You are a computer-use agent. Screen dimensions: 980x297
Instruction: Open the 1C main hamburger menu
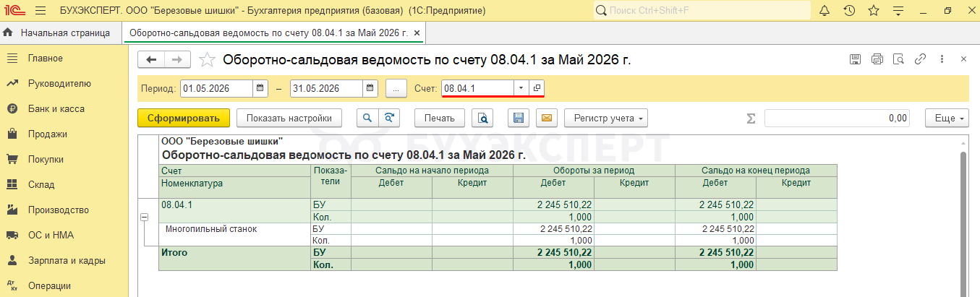pos(40,11)
